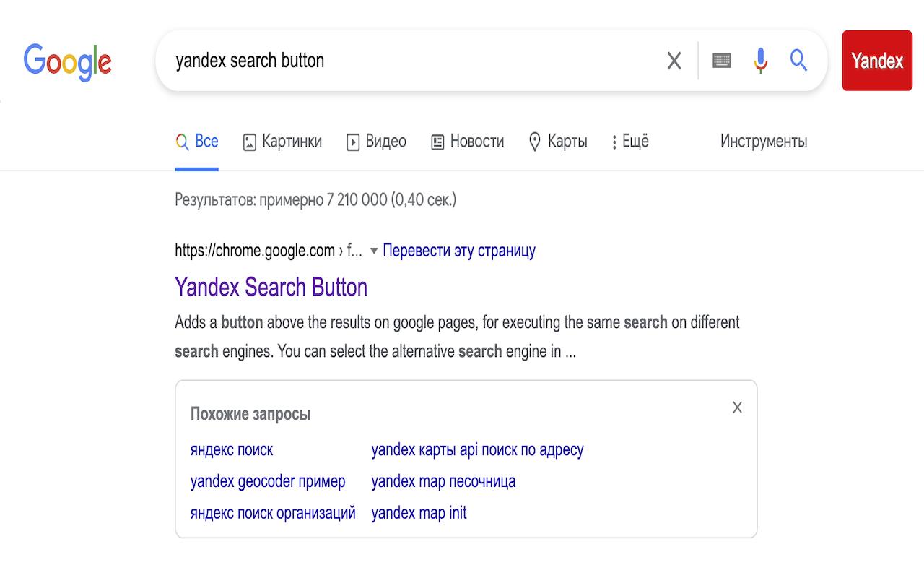Open the 'Yandex Search Button' result title
The height and width of the screenshot is (578, 924).
click(271, 287)
